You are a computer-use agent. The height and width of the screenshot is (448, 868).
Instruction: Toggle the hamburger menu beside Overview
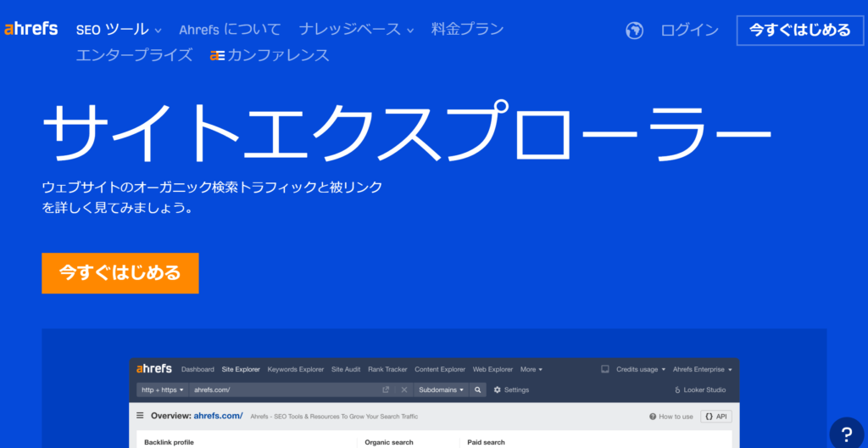(140, 416)
